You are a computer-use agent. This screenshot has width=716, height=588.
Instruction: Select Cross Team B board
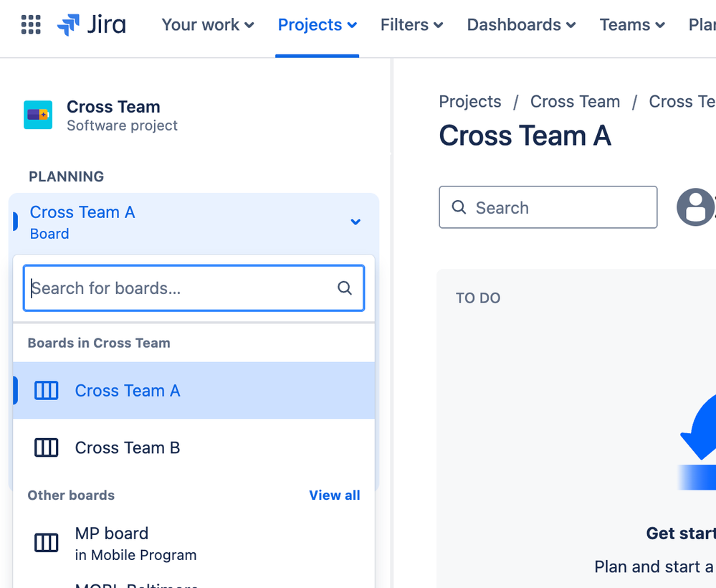[194, 447]
